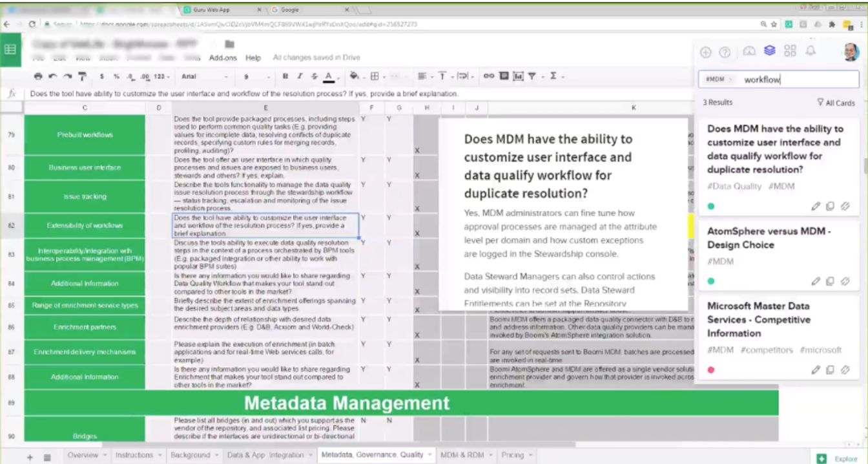Toggle italic formatting

point(300,76)
